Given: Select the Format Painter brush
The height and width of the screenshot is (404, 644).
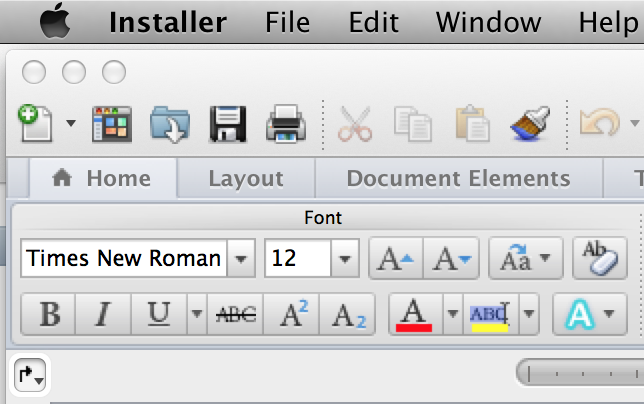Looking at the screenshot, I should [530, 123].
